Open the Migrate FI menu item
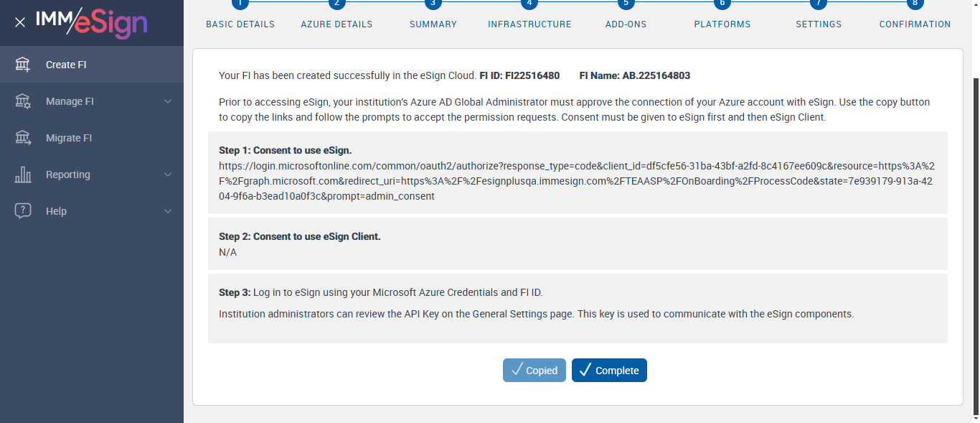 [92, 138]
